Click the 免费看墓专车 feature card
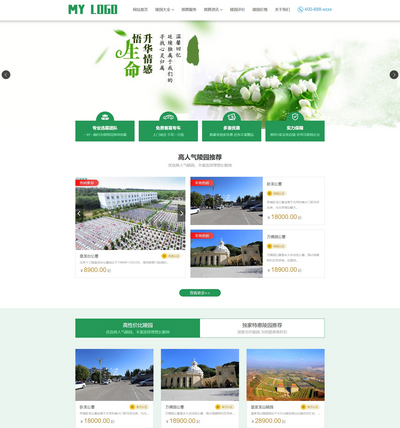This screenshot has height=428, width=400. [x=168, y=131]
